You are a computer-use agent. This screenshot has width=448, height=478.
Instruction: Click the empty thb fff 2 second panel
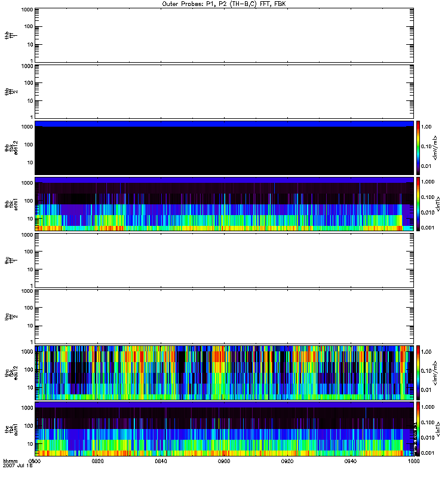click(224, 91)
